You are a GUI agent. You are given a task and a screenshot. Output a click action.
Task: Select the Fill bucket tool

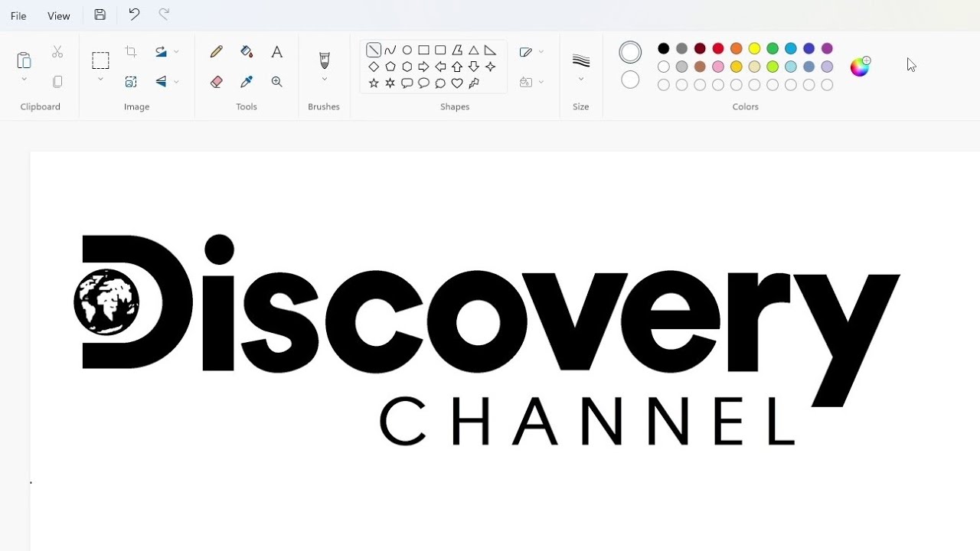pyautogui.click(x=247, y=52)
